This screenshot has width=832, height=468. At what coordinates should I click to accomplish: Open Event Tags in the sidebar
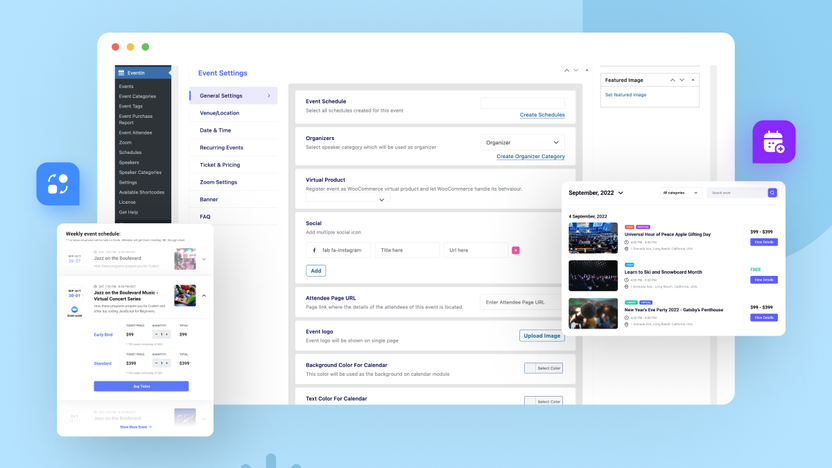click(131, 106)
